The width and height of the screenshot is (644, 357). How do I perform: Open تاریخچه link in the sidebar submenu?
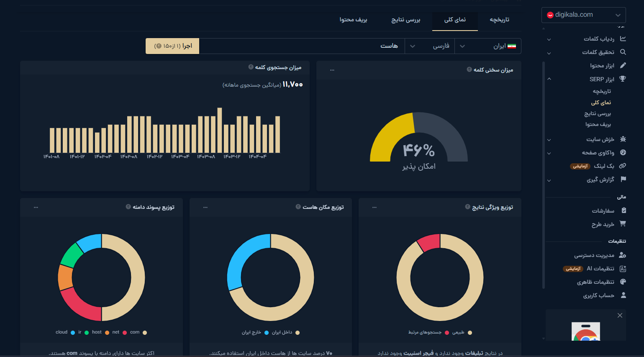(602, 91)
